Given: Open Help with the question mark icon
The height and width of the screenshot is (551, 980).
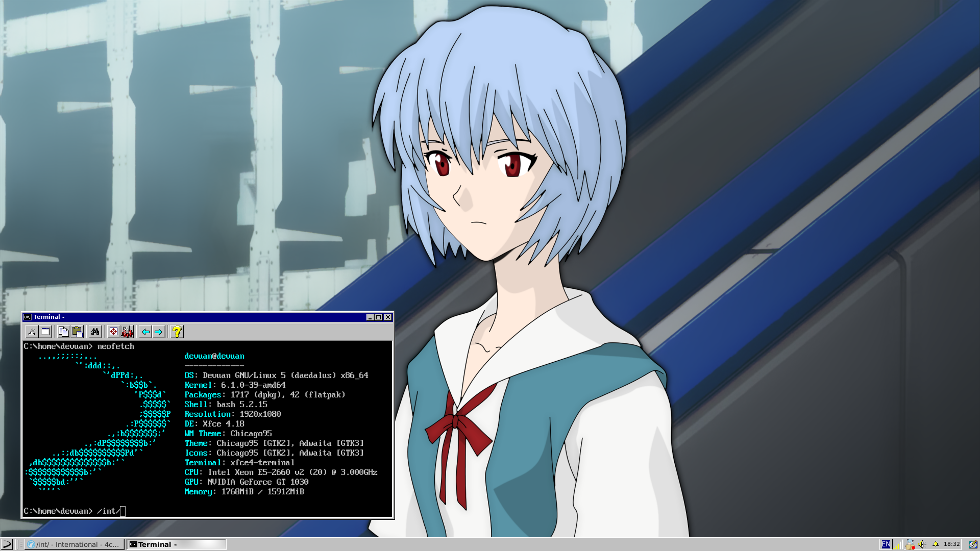Looking at the screenshot, I should (177, 332).
